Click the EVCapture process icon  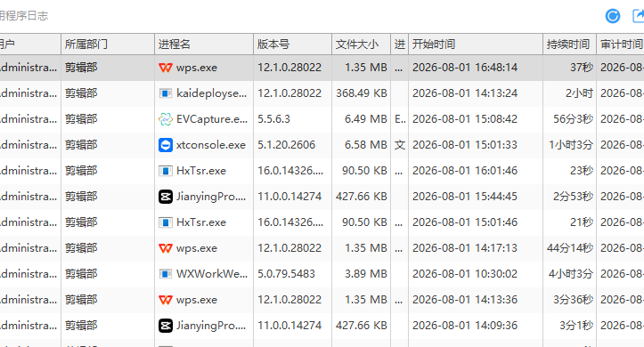(166, 119)
